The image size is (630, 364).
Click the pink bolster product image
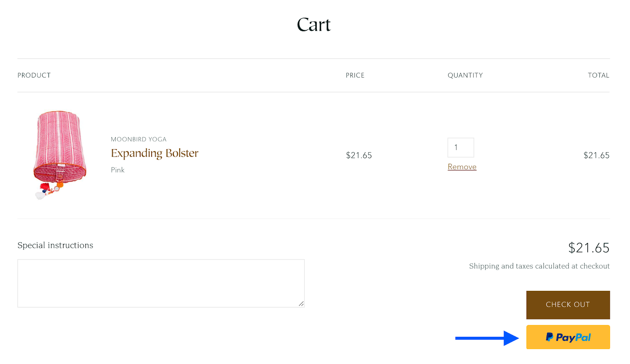(59, 155)
